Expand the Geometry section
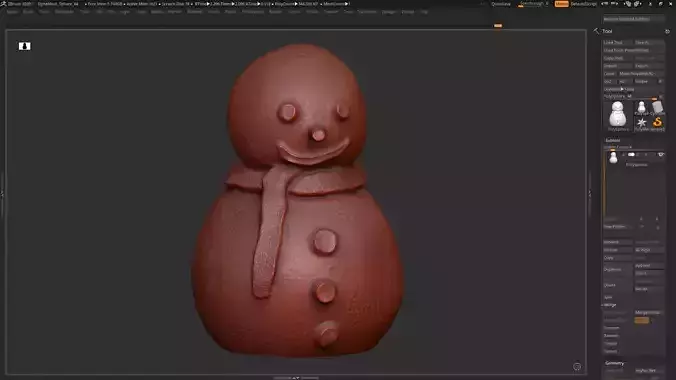The height and width of the screenshot is (380, 676). coord(614,363)
